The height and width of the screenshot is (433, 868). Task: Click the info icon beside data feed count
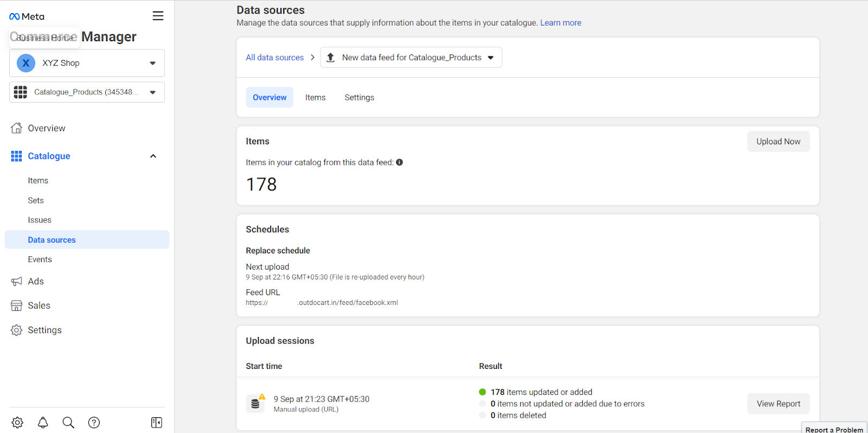399,162
